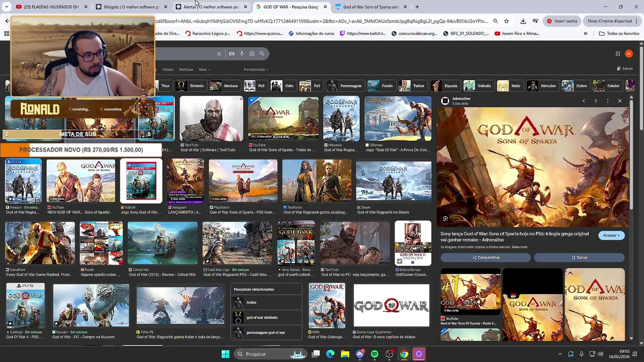Viewport: 644px width, 362px height.
Task: Bookmark this page with the star icon
Action: [x=507, y=21]
